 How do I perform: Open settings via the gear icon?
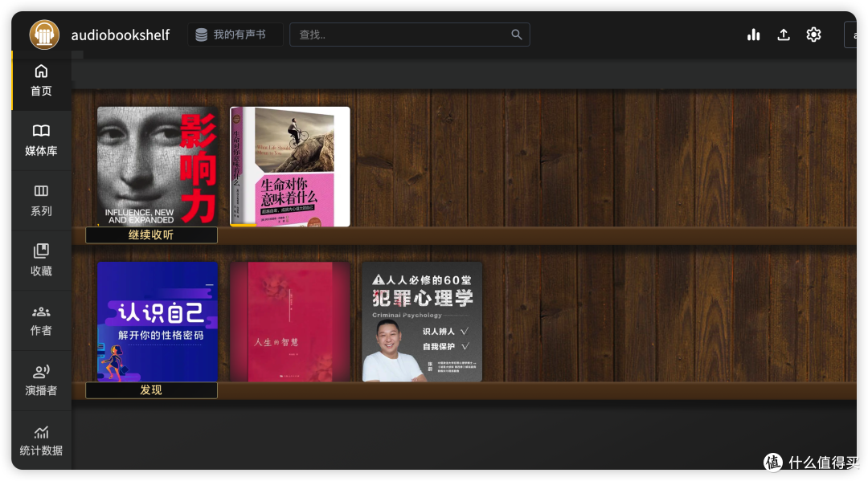813,35
